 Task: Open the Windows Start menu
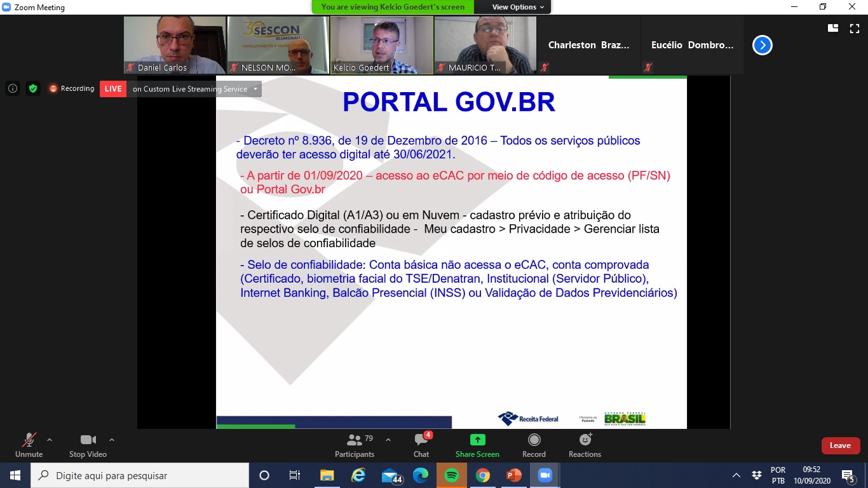click(15, 475)
